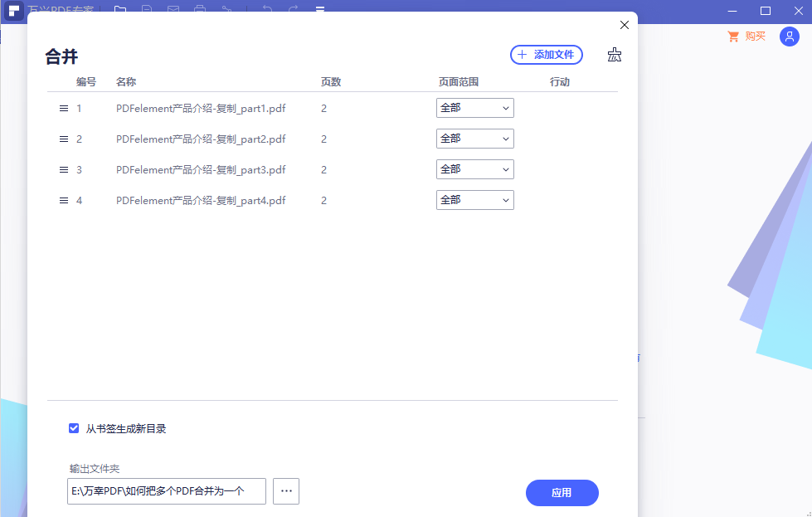The width and height of the screenshot is (812, 517).
Task: Click the 应用 button to merge PDFs
Action: click(562, 492)
